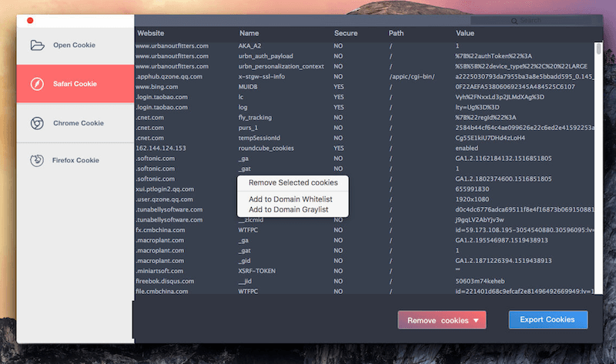The height and width of the screenshot is (364, 616).
Task: Click the MUIDB cookie name
Action: tap(248, 87)
